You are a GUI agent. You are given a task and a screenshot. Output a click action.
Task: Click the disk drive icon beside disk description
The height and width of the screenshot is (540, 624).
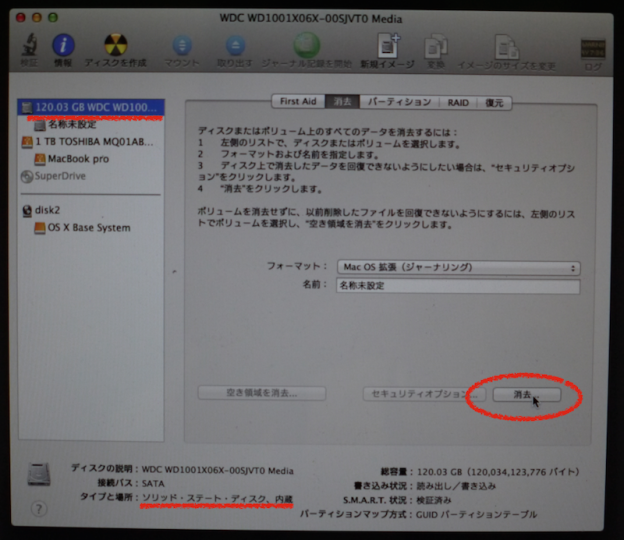[x=39, y=474]
